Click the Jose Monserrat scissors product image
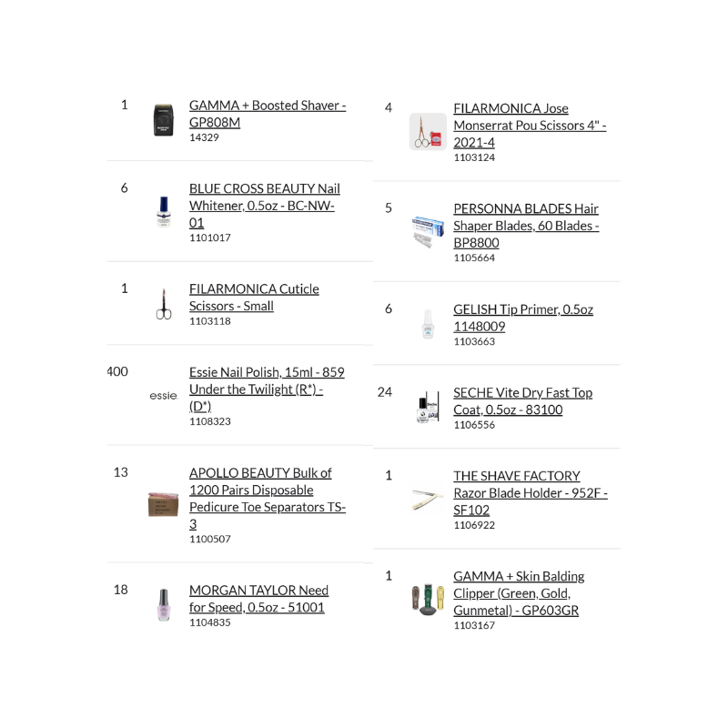The image size is (728, 728). [x=427, y=132]
